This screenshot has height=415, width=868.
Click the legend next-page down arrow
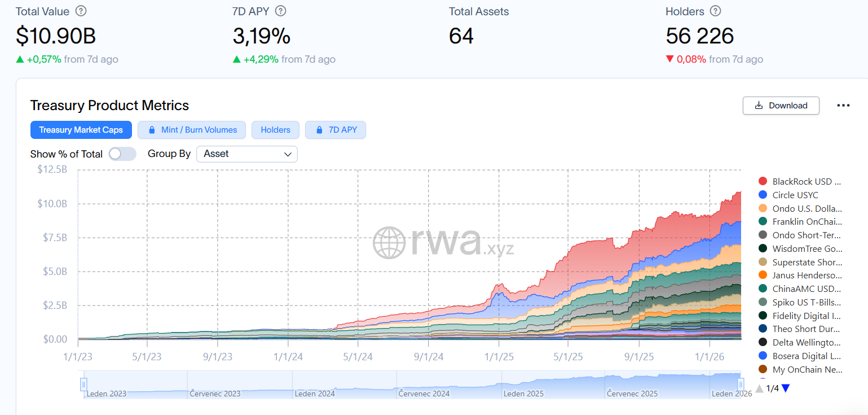tap(786, 388)
